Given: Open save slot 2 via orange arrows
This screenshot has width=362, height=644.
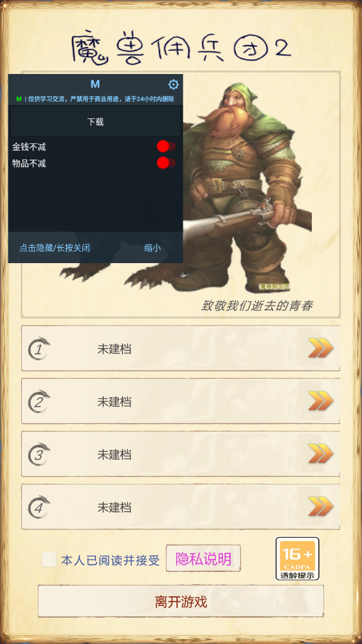Looking at the screenshot, I should 321,401.
